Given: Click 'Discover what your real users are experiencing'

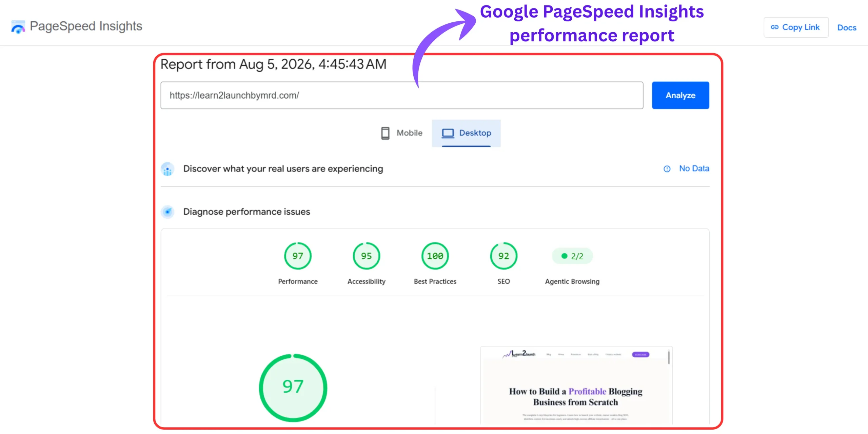Looking at the screenshot, I should 283,169.
